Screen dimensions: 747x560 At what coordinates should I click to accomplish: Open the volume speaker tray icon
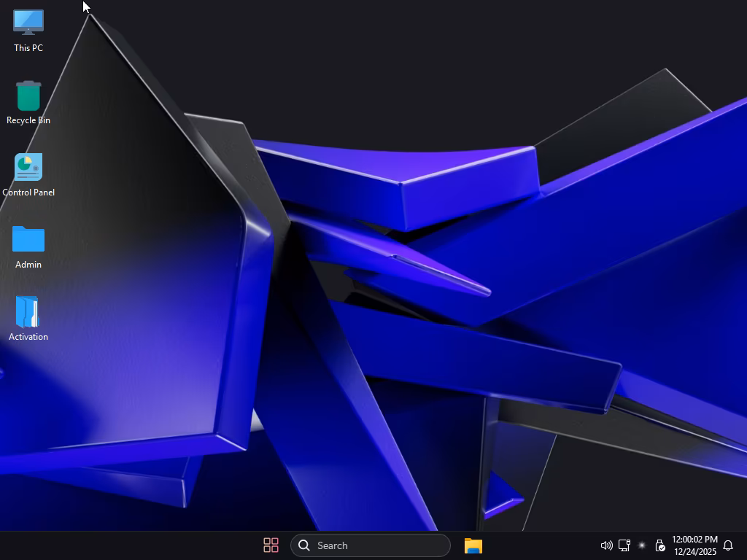[x=606, y=545]
